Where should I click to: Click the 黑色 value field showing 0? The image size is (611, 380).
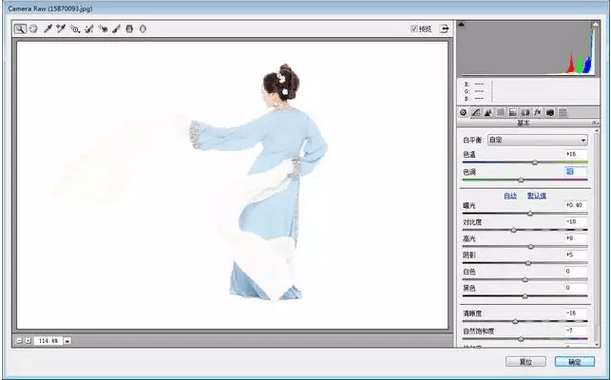[x=576, y=288]
